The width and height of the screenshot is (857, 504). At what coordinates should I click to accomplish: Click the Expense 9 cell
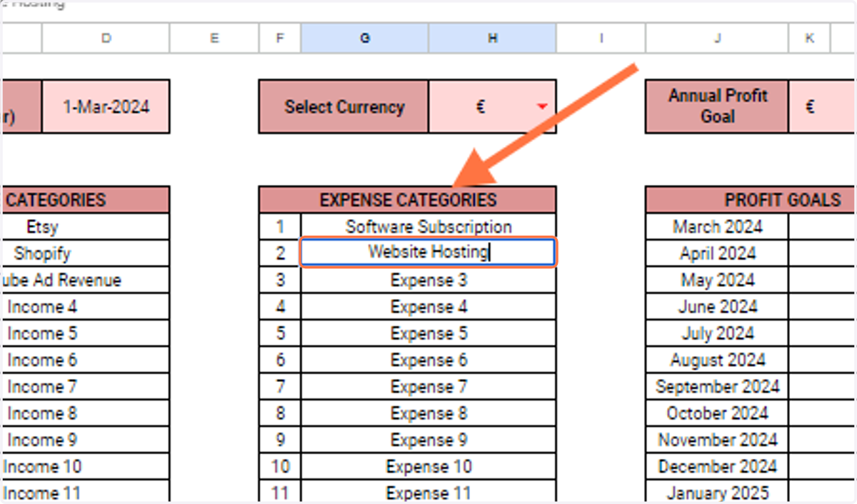428,440
